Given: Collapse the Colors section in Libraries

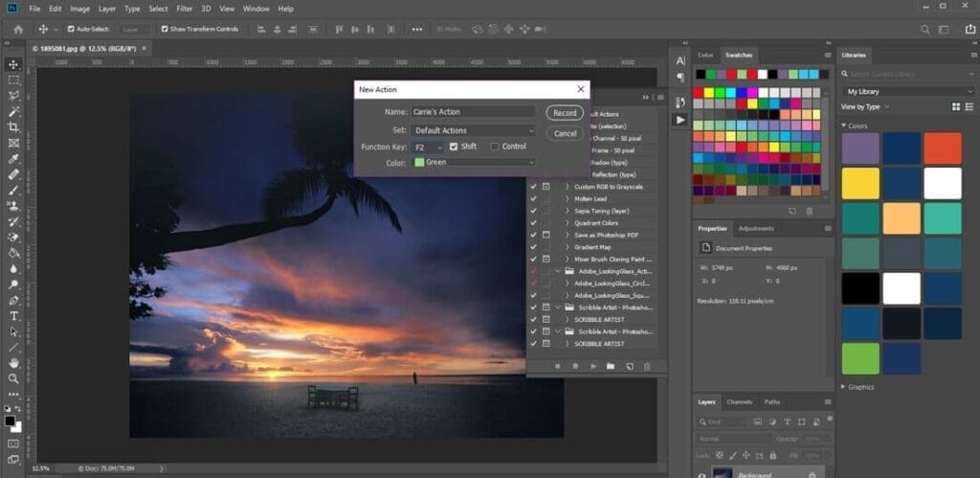Looking at the screenshot, I should [844, 125].
